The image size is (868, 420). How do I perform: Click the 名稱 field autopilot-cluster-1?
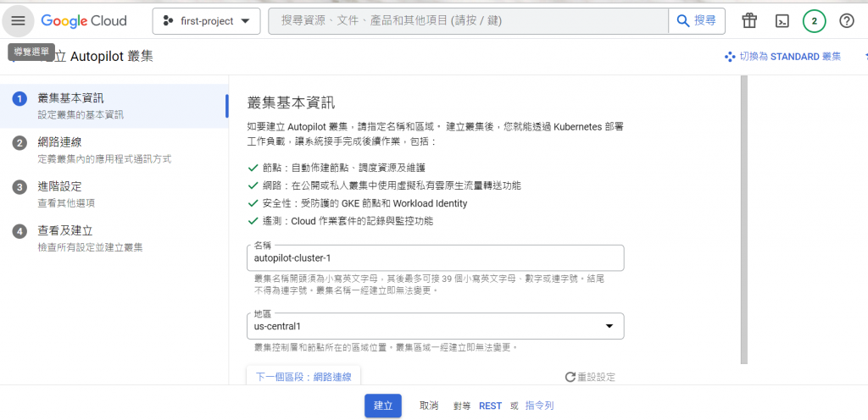tap(436, 258)
